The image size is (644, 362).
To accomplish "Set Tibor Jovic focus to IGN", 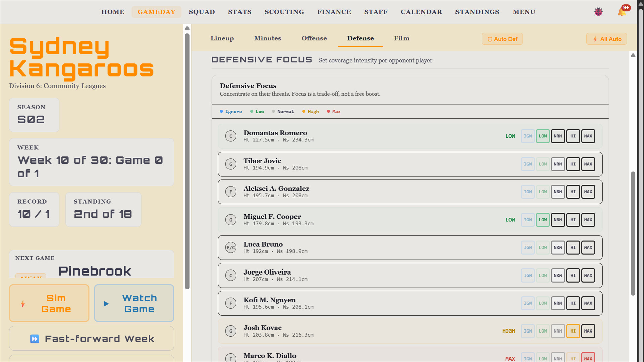I will pos(528,164).
